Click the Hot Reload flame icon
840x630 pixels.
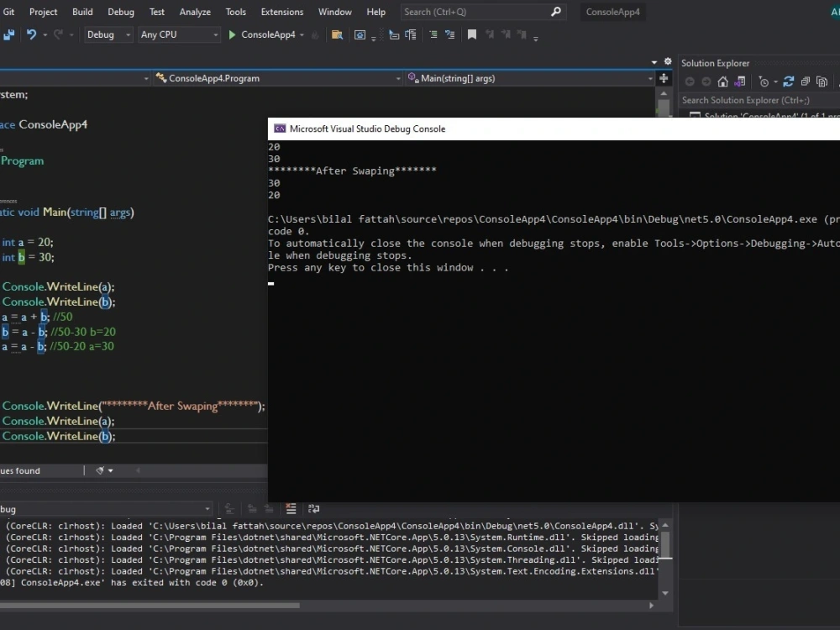[x=315, y=34]
